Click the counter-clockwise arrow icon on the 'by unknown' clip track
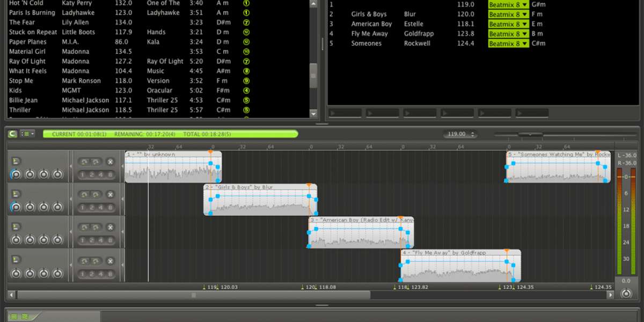644x322 pixels. 85,162
